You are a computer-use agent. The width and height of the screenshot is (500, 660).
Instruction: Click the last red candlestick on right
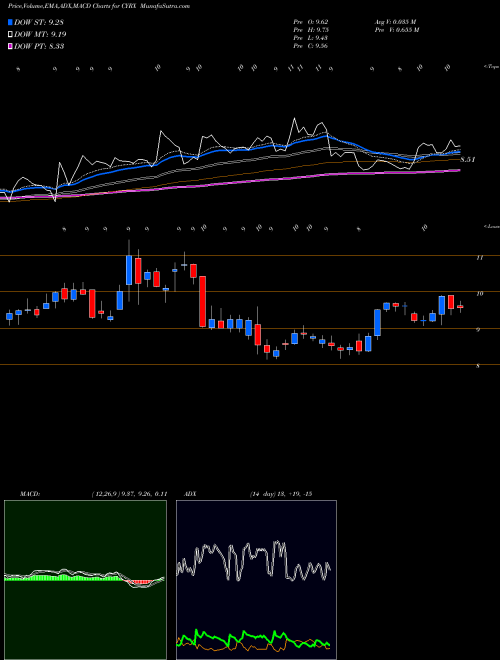pyautogui.click(x=460, y=306)
